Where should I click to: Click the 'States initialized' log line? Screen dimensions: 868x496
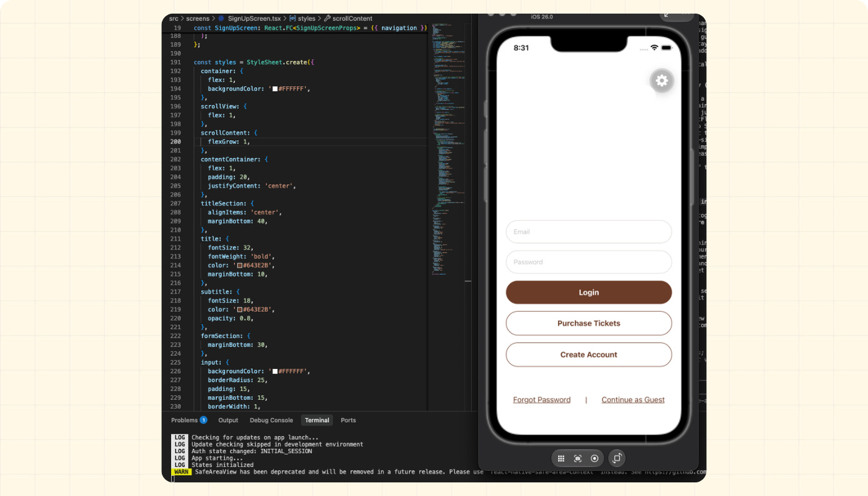(x=223, y=465)
